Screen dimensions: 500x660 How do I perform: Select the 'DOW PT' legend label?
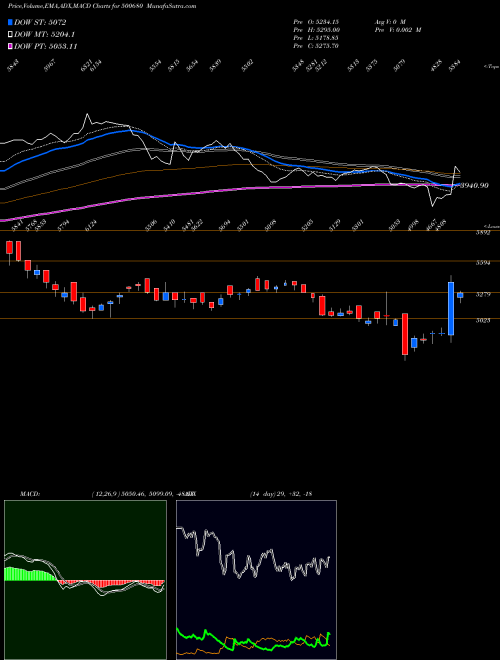(45, 46)
